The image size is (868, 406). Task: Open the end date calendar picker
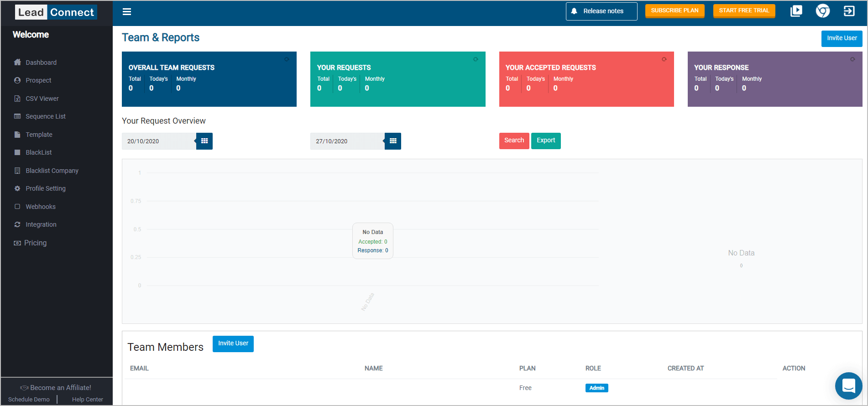(x=393, y=141)
